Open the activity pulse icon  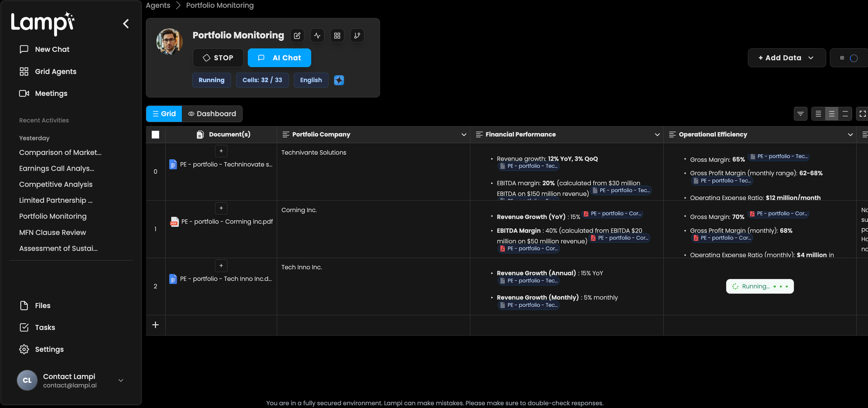tap(317, 36)
